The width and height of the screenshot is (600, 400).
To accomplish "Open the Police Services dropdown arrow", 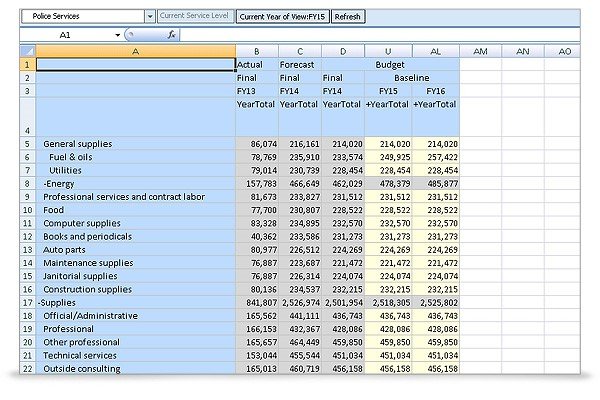I will [150, 16].
